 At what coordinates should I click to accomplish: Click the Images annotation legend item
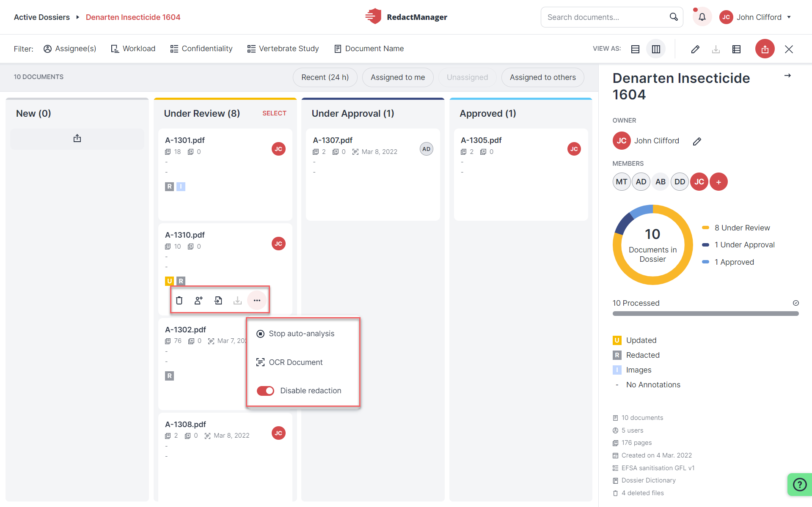pyautogui.click(x=632, y=370)
